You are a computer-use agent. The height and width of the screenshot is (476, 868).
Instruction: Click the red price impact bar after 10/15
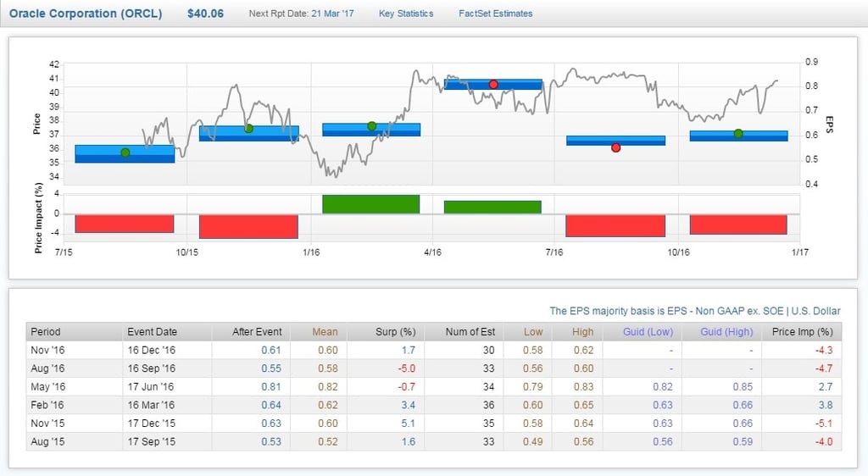pyautogui.click(x=248, y=227)
